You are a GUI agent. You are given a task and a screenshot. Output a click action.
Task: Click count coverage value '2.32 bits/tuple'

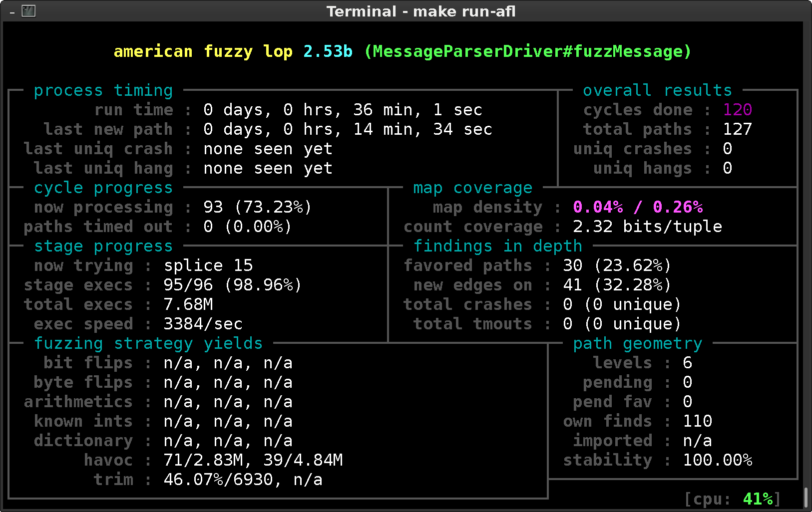pos(648,227)
